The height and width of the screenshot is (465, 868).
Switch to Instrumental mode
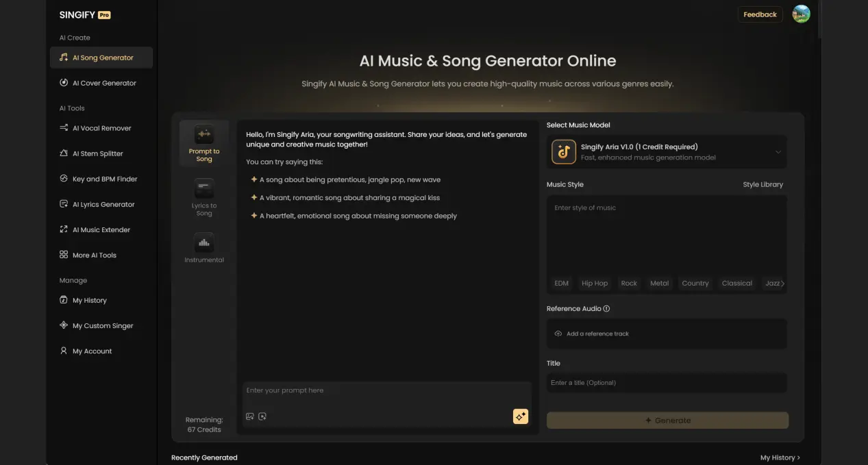coord(203,247)
